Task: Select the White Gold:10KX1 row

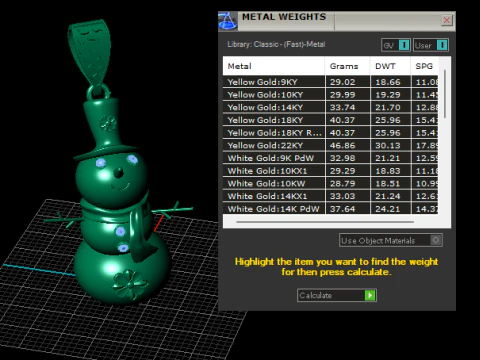Action: click(x=331, y=171)
